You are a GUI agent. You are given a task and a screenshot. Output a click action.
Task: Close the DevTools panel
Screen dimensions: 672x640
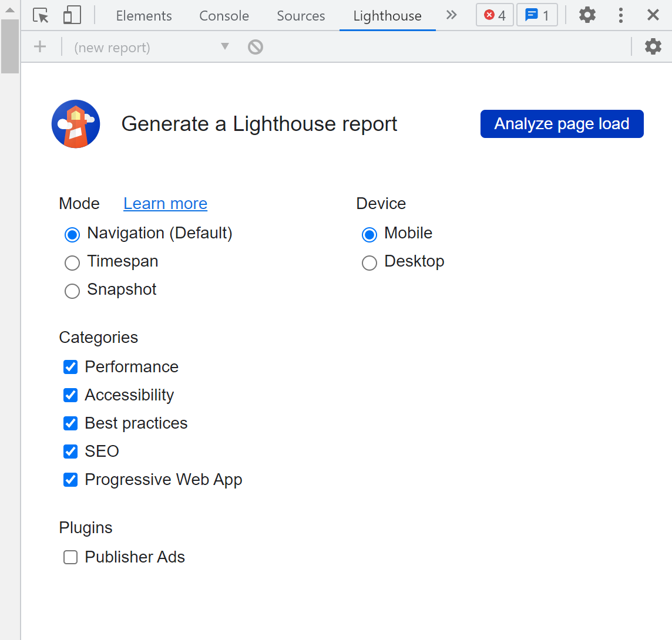pyautogui.click(x=653, y=15)
